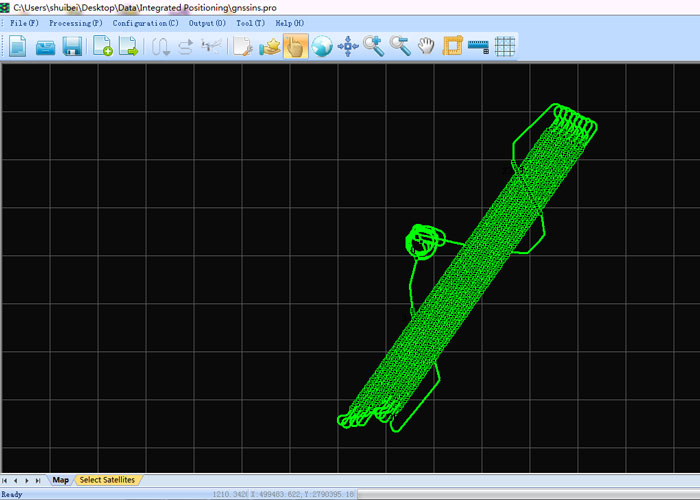
Task: Expand the Tool(T) menu
Action: (x=251, y=23)
